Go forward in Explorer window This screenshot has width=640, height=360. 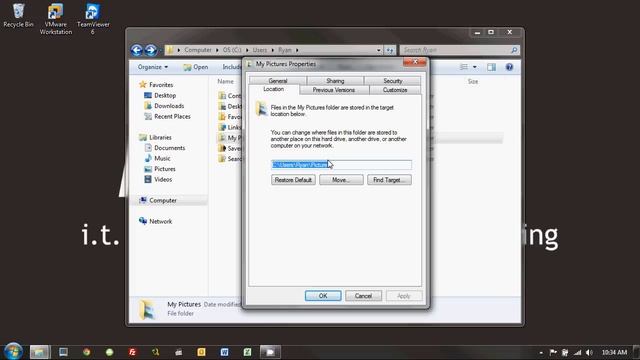point(151,50)
